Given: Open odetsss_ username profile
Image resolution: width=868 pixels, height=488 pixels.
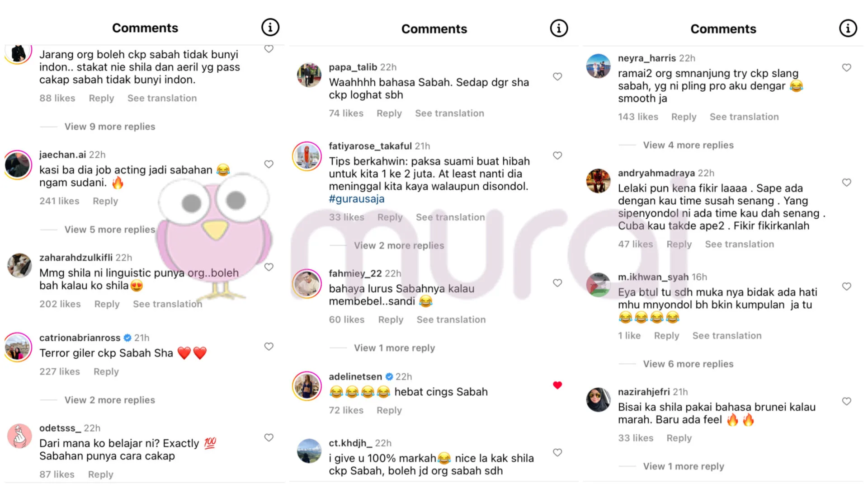Looking at the screenshot, I should point(60,428).
